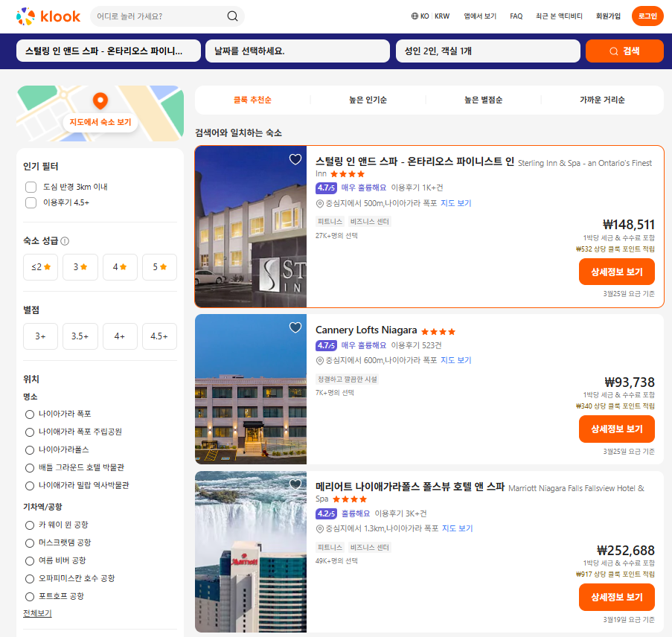The width and height of the screenshot is (672, 637).
Task: Save Sterling Inn with the heart icon
Action: 295,159
